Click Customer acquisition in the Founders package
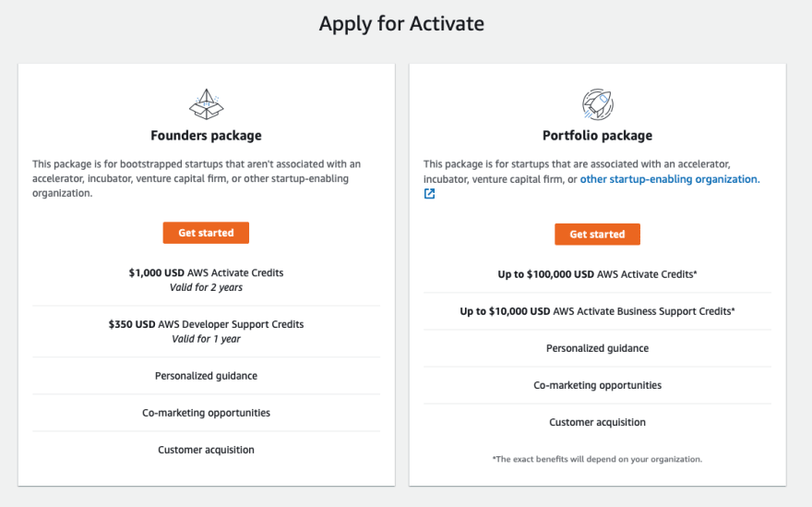 point(206,450)
